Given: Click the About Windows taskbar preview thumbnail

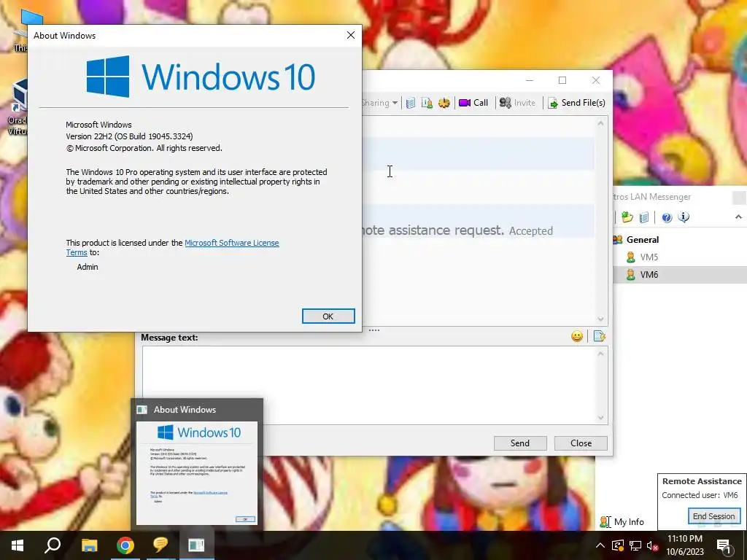Looking at the screenshot, I should tap(197, 472).
